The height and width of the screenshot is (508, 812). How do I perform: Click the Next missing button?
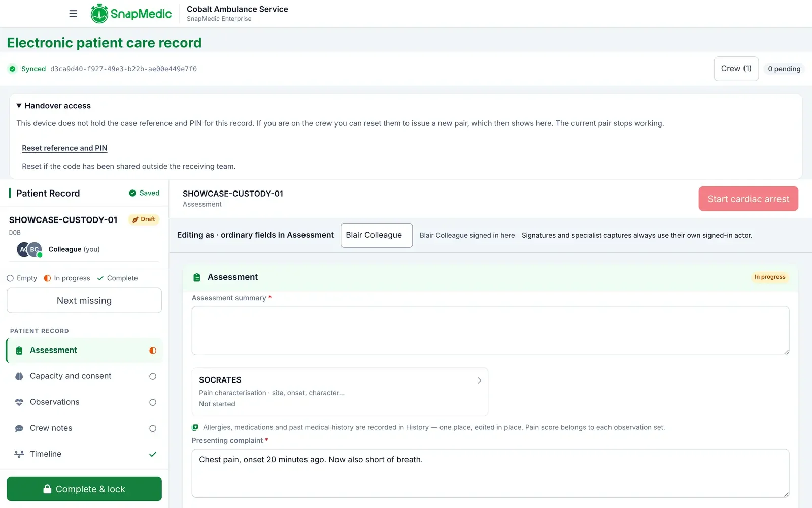[x=84, y=301]
